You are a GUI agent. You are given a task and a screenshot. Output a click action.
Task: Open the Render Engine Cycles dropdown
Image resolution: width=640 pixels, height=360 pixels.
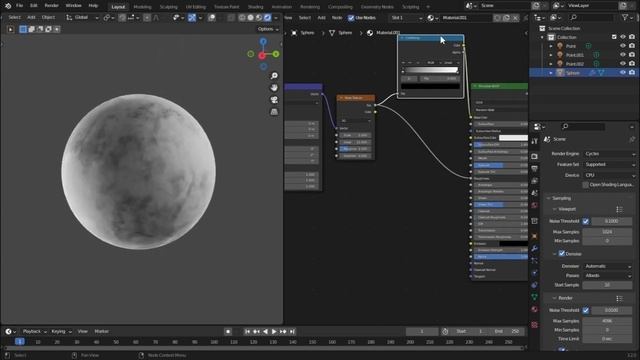pyautogui.click(x=609, y=154)
